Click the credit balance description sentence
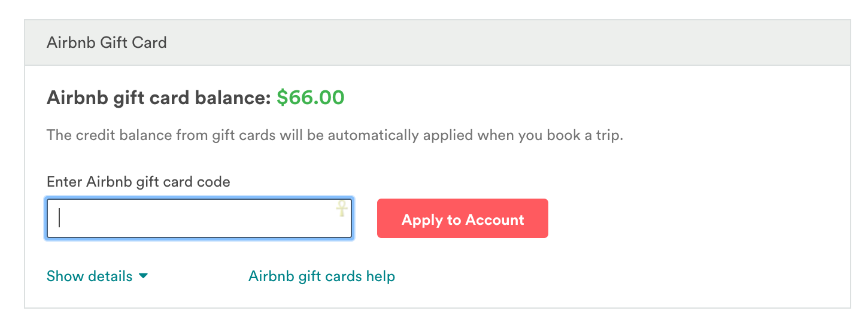868x329 pixels. [335, 135]
